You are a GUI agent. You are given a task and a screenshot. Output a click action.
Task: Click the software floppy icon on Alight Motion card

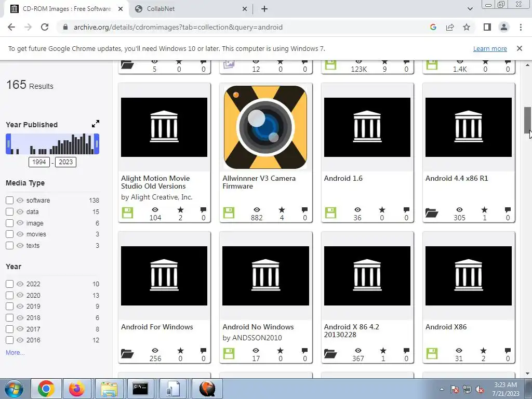click(x=128, y=213)
